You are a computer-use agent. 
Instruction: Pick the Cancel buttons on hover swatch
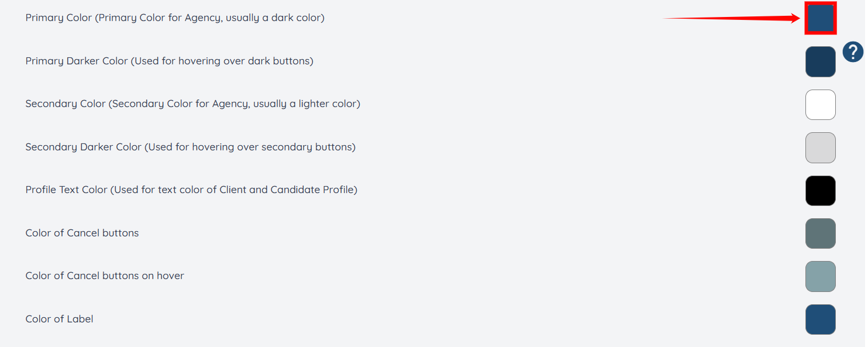(821, 276)
